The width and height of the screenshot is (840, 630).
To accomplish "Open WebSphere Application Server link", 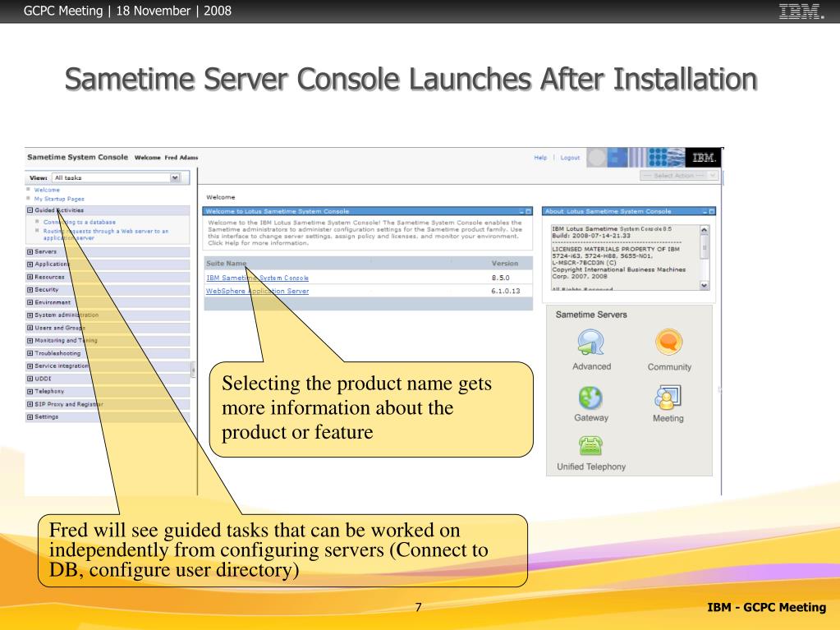I will (x=258, y=291).
